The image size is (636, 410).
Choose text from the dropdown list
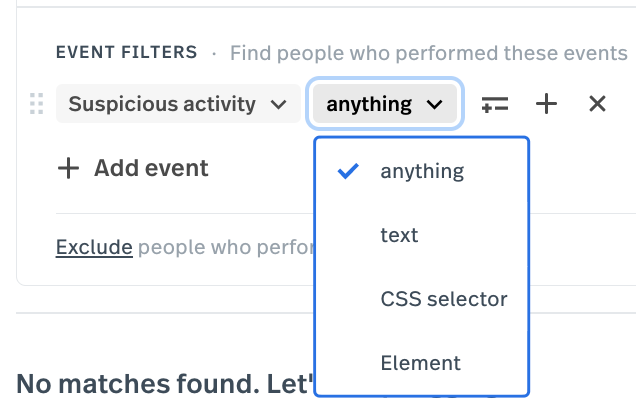click(421, 235)
